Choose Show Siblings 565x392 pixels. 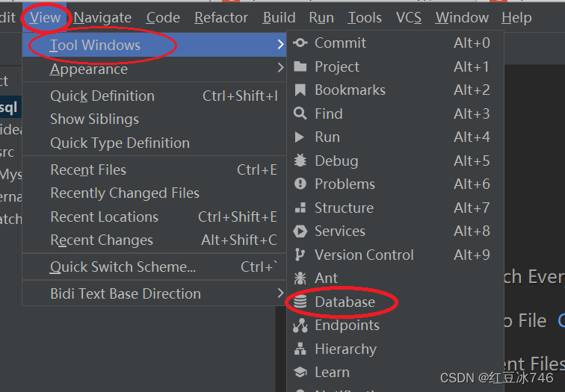[154, 119]
